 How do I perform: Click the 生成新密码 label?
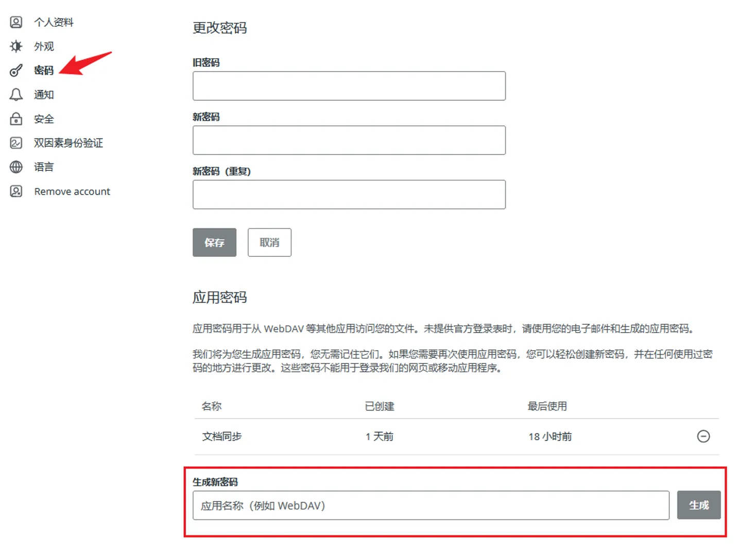pos(215,482)
